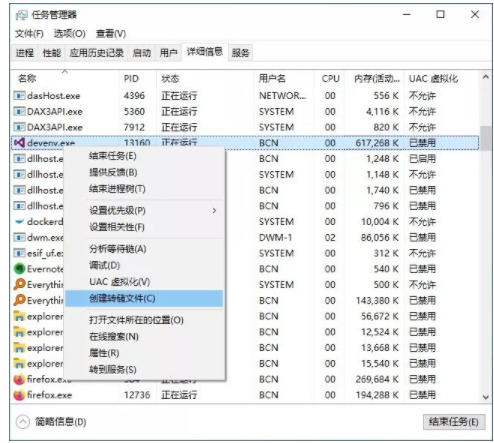Image resolution: width=494 pixels, height=443 pixels.
Task: Collapse view with the 简略信息 arrow icon
Action: coord(23,422)
